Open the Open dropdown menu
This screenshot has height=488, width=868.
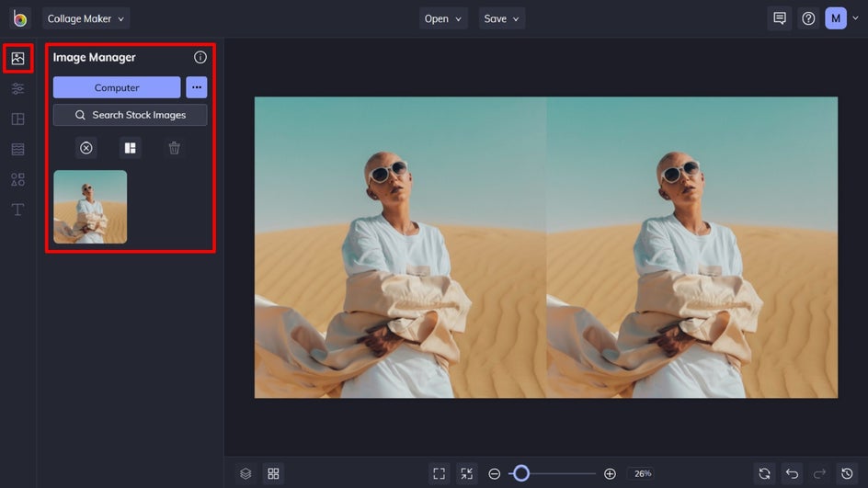443,18
